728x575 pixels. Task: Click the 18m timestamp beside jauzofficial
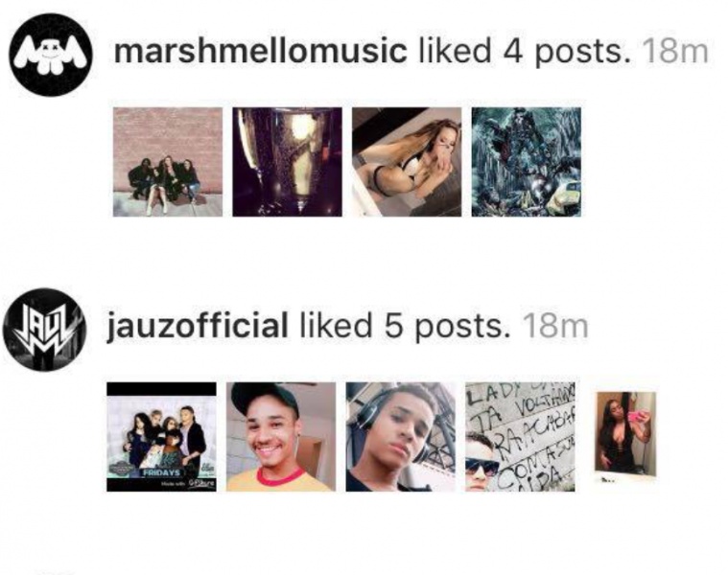point(555,326)
